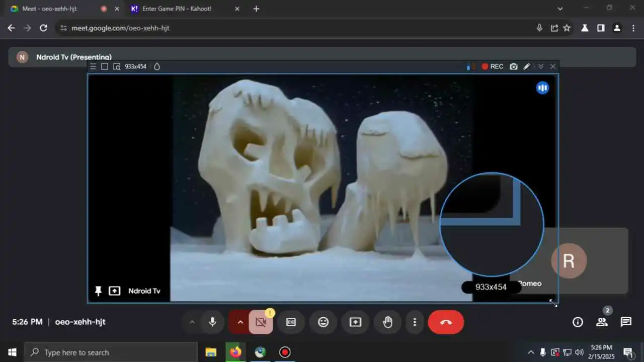Take a screenshot with the recorder camera icon

[513, 66]
